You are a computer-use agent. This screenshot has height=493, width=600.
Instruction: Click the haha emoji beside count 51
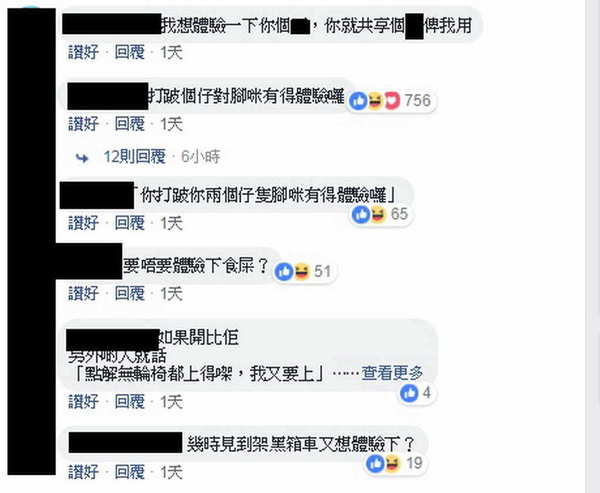301,272
